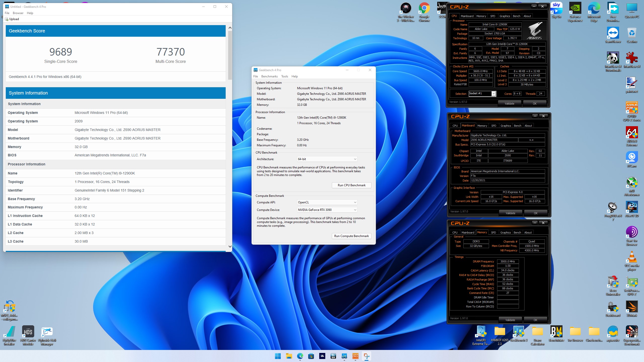The width and height of the screenshot is (644, 362).
Task: Click scrollbar thumb in Geekbench results
Action: point(230,55)
